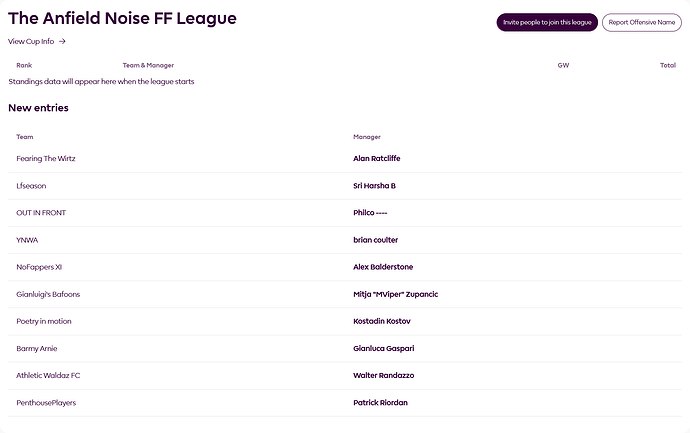
Task: Click manager Walter Randazzo
Action: click(383, 375)
